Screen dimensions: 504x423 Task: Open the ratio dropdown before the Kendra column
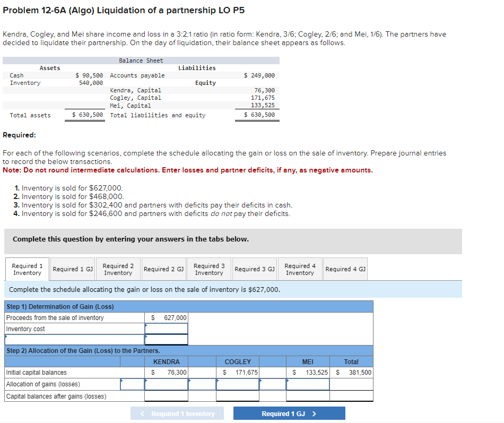click(132, 384)
